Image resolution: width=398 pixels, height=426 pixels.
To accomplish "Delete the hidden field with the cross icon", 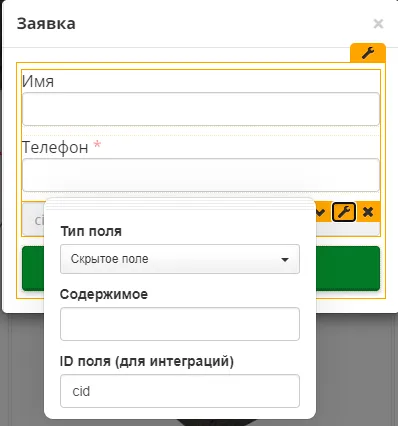I will (368, 212).
